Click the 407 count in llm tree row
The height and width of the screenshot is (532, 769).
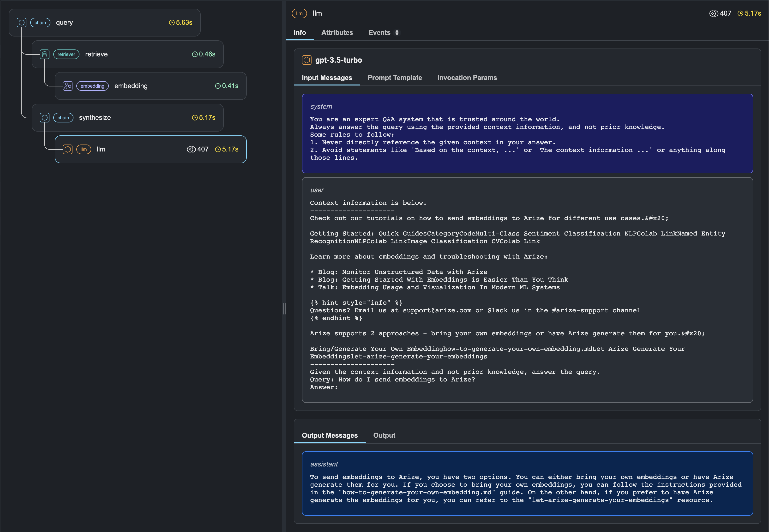coord(203,149)
